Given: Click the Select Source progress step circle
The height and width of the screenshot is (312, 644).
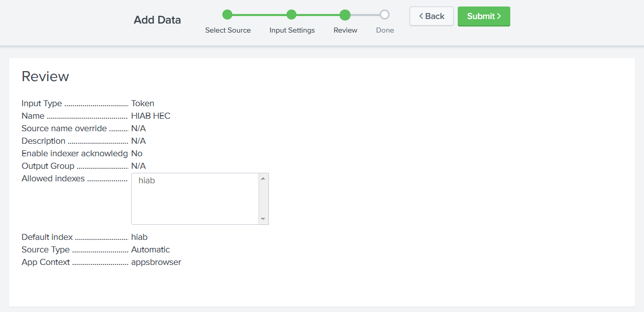Looking at the screenshot, I should pos(228,15).
